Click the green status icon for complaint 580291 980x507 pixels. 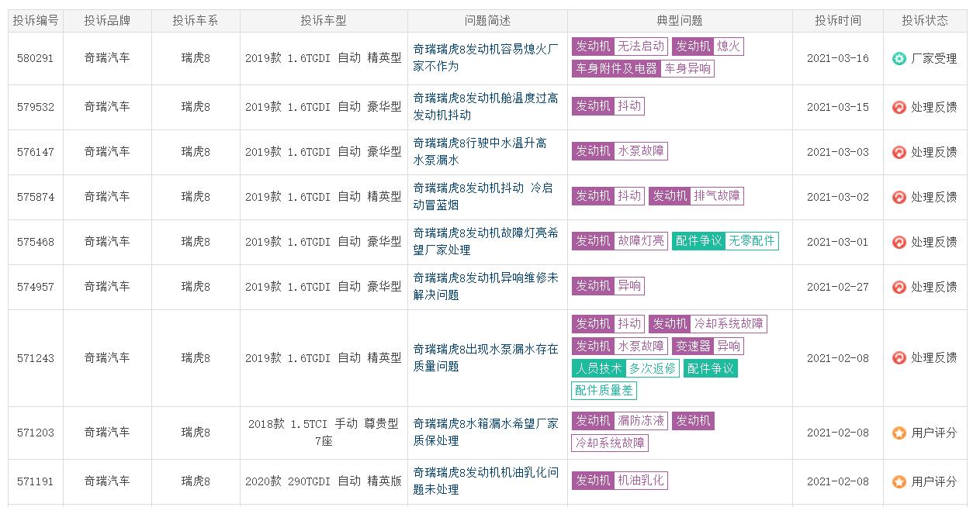pos(899,59)
